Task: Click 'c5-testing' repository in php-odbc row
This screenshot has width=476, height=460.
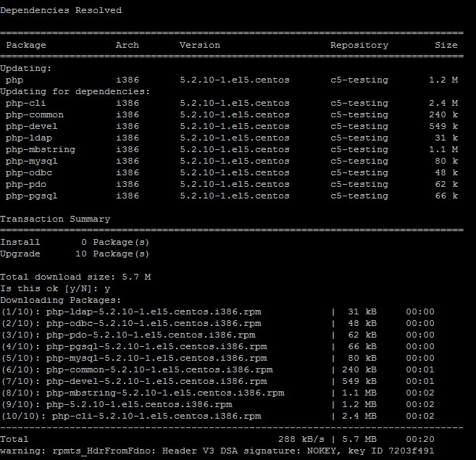Action: pos(359,172)
